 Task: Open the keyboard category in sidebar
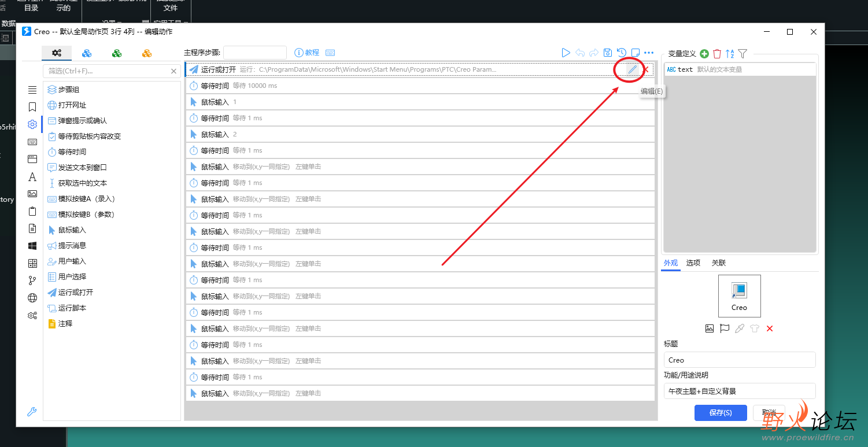click(x=32, y=142)
